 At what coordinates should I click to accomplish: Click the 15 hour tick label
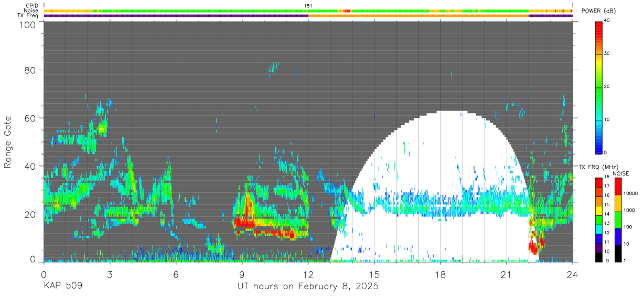[374, 274]
